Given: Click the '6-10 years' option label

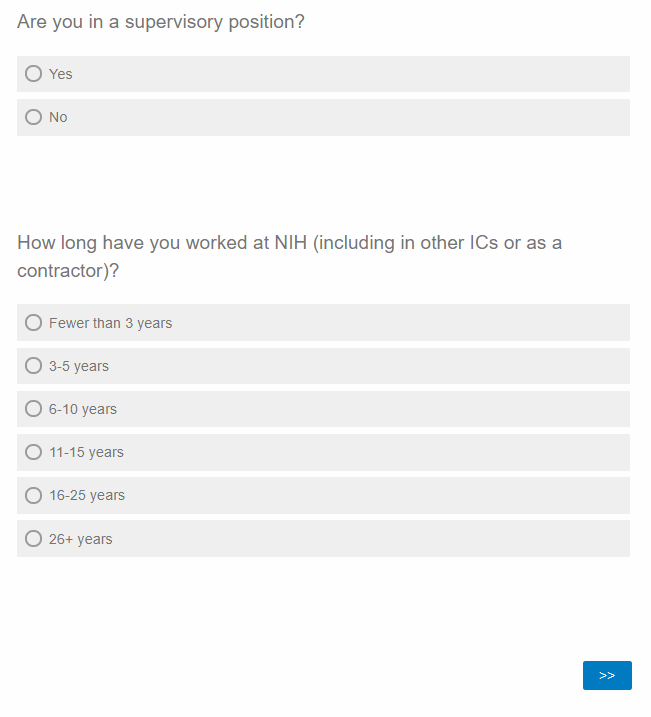Looking at the screenshot, I should tap(83, 409).
